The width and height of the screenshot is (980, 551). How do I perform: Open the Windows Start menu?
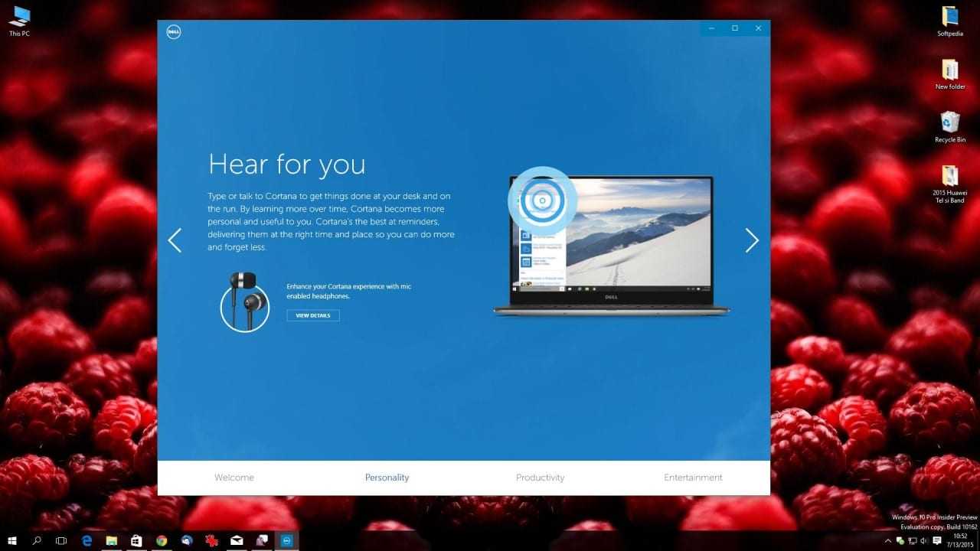coord(12,541)
